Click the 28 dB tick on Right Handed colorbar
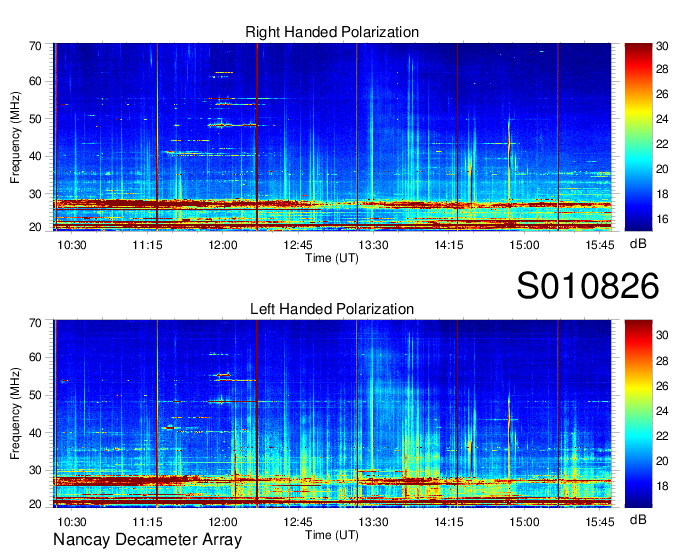 point(662,69)
